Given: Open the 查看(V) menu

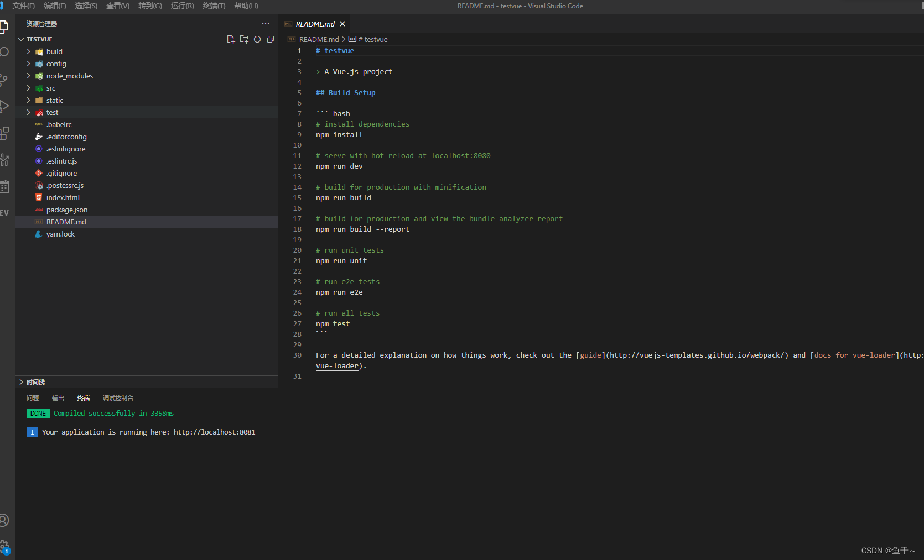Looking at the screenshot, I should click(118, 6).
